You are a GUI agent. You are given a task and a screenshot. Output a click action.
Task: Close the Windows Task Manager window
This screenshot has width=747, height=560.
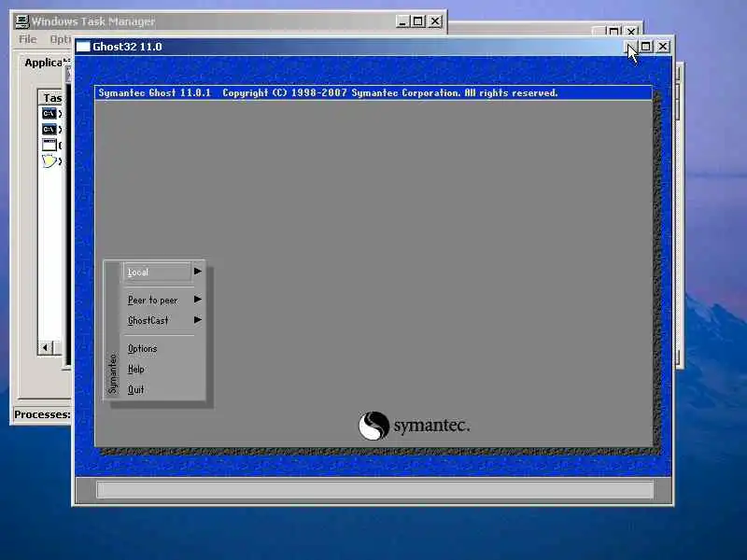pyautogui.click(x=435, y=21)
